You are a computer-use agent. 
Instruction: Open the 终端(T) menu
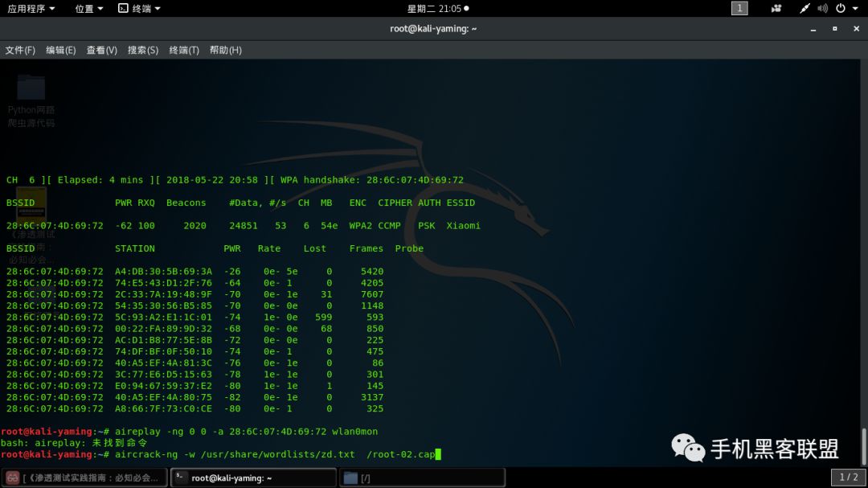click(184, 50)
